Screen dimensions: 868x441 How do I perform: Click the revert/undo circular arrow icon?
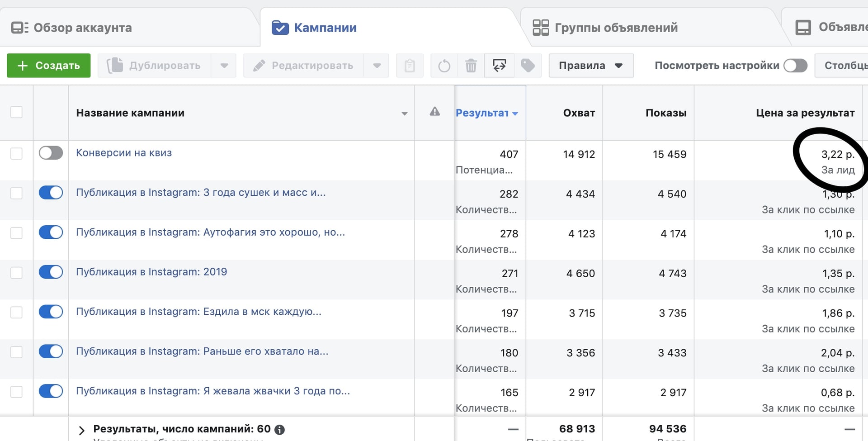click(444, 66)
